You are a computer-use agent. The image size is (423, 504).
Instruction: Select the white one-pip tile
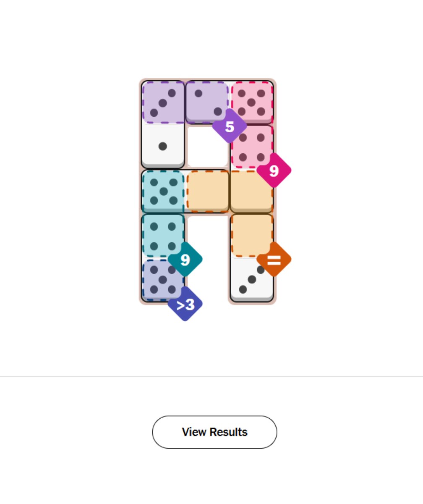[x=164, y=147]
